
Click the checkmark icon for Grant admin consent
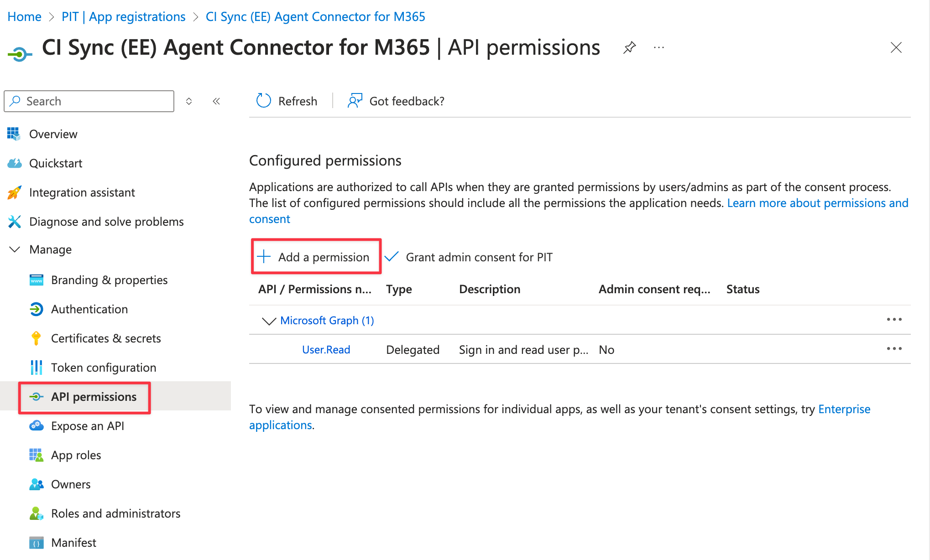[392, 257]
